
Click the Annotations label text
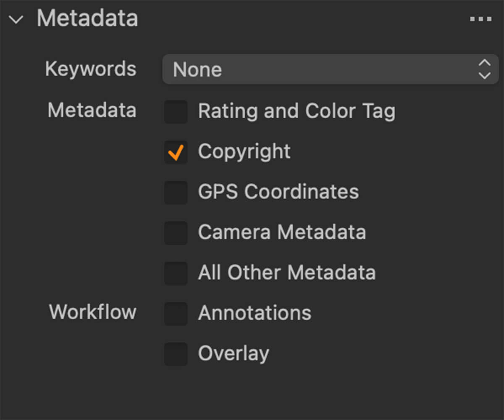click(255, 313)
